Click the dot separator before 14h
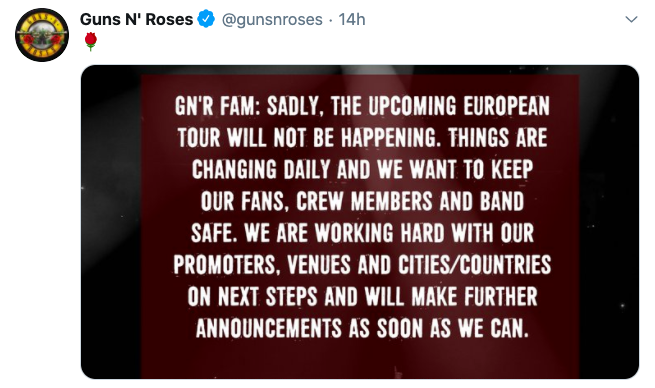The image size is (655, 388). click(330, 20)
